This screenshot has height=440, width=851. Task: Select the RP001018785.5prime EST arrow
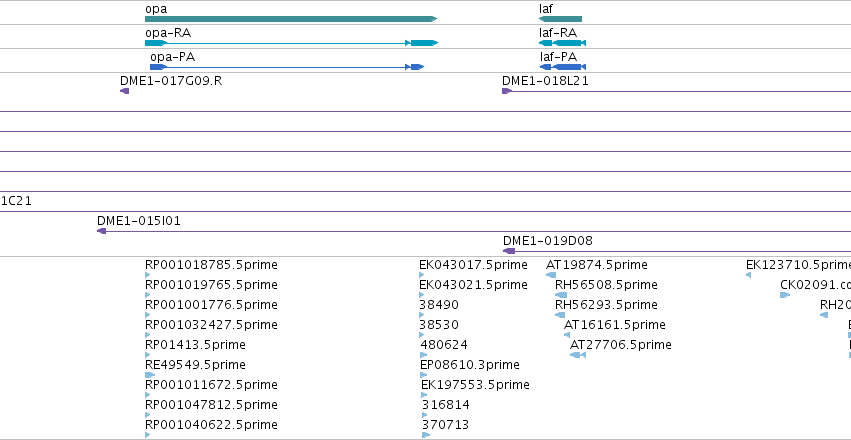[148, 275]
